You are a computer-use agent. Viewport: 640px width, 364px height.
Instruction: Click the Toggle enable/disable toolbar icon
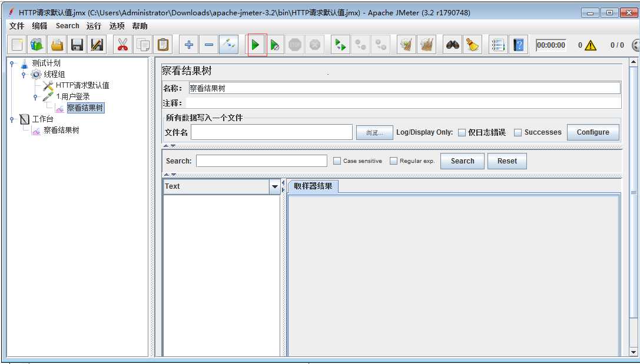(x=228, y=45)
